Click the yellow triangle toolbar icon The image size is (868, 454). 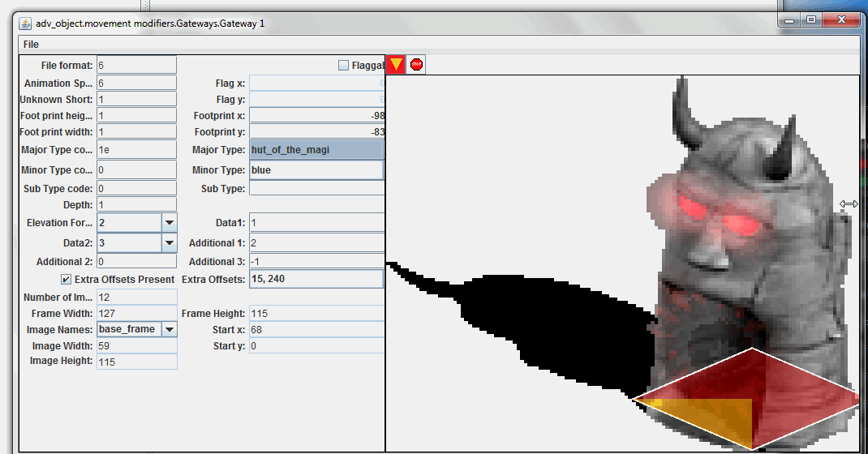coord(395,65)
